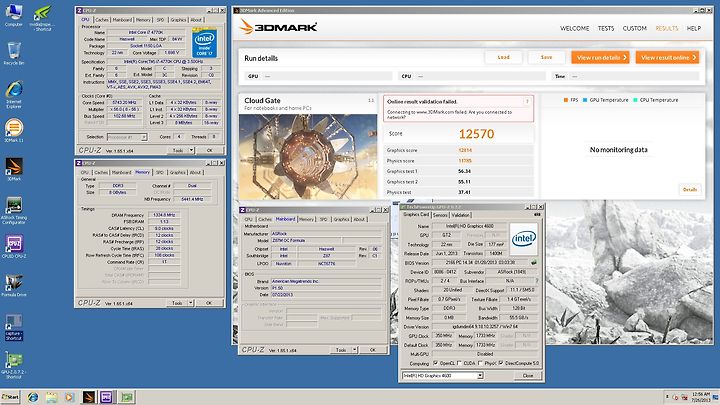720x405 pixels.
Task: Open the TESTS menu in 3DMark
Action: coord(606,28)
